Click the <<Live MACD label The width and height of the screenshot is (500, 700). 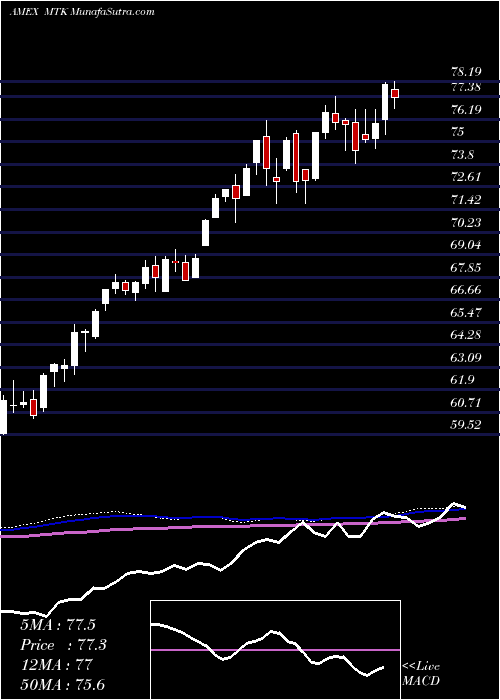[x=421, y=674]
